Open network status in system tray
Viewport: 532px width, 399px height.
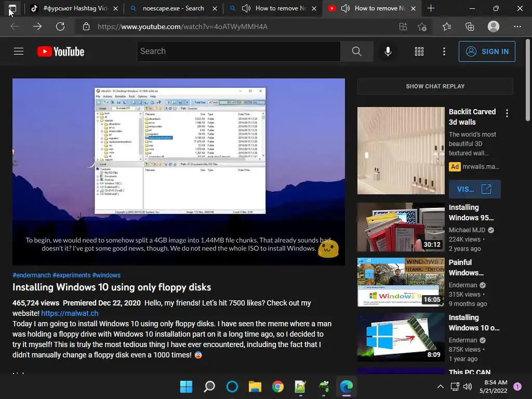pyautogui.click(x=455, y=387)
